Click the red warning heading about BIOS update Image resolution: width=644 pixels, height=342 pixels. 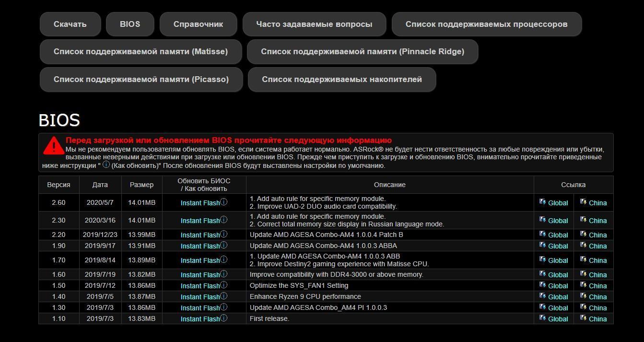(229, 141)
